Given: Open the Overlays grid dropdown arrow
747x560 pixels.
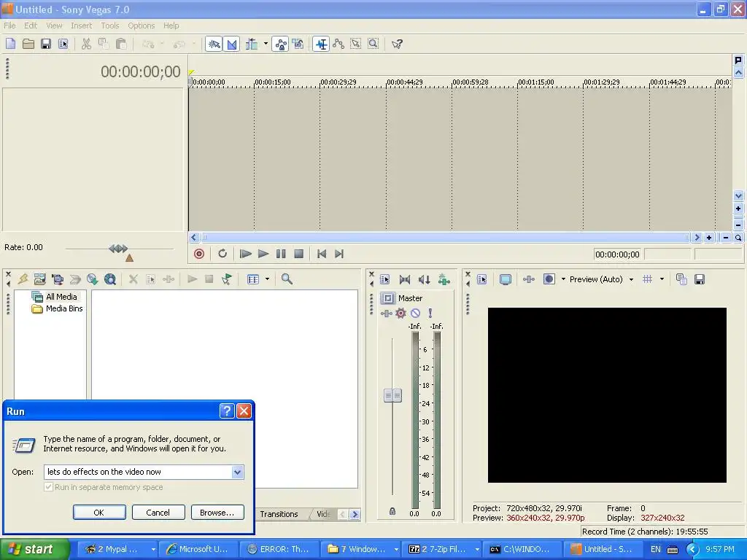Looking at the screenshot, I should click(662, 279).
